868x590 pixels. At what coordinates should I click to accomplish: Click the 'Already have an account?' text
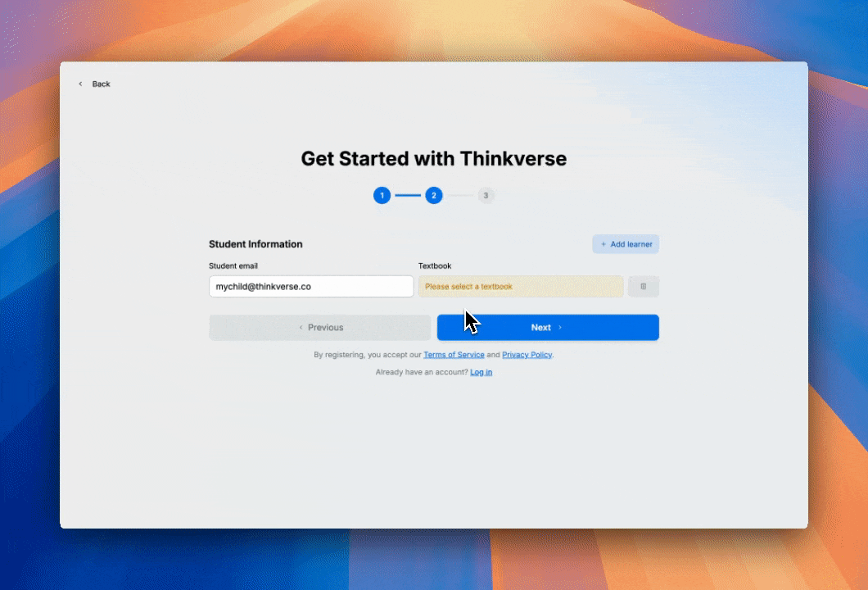tap(422, 372)
